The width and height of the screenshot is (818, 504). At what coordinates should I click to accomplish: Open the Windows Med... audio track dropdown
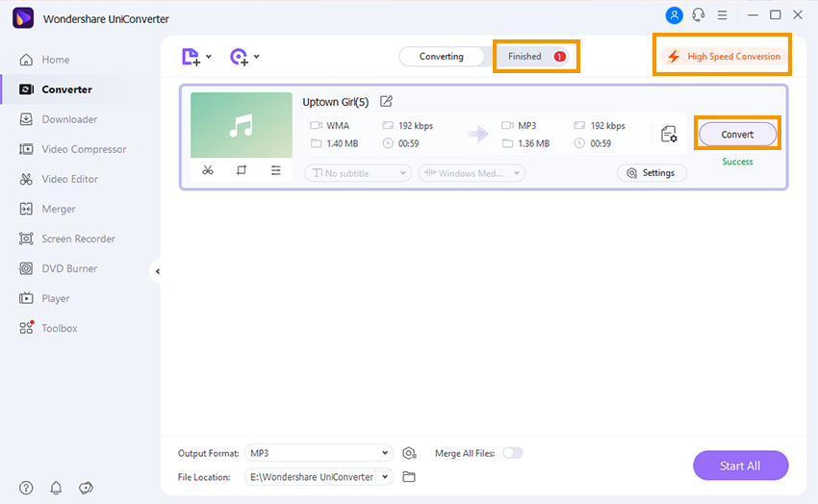pos(472,173)
